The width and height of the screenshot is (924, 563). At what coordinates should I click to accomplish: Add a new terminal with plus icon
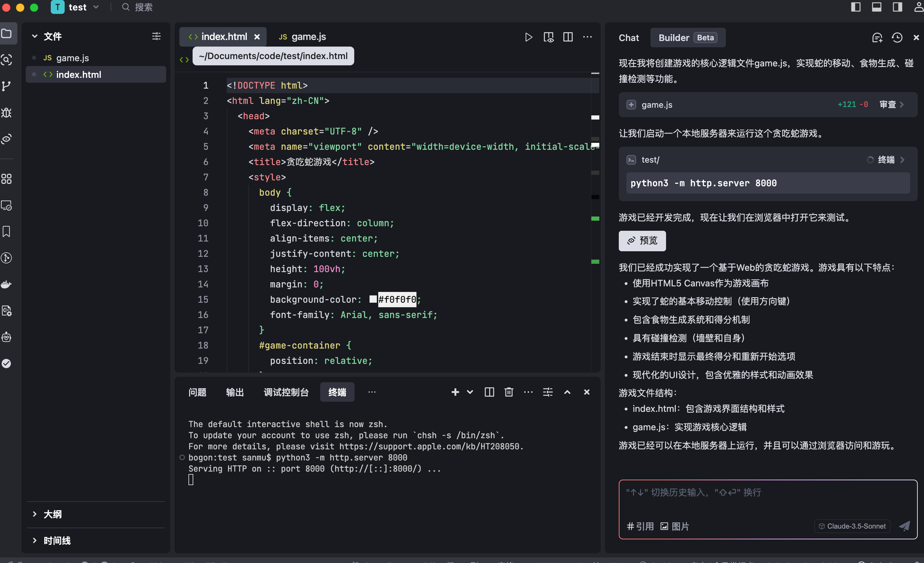(x=455, y=392)
